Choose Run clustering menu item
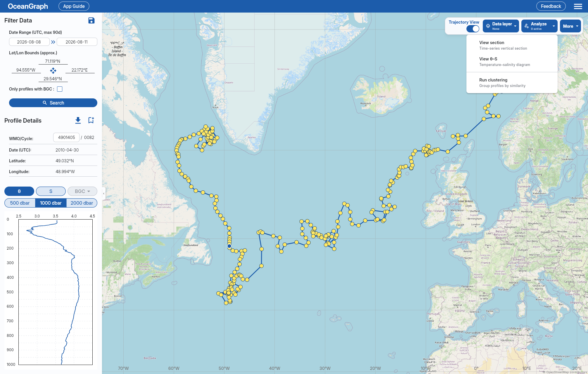 pos(512,83)
